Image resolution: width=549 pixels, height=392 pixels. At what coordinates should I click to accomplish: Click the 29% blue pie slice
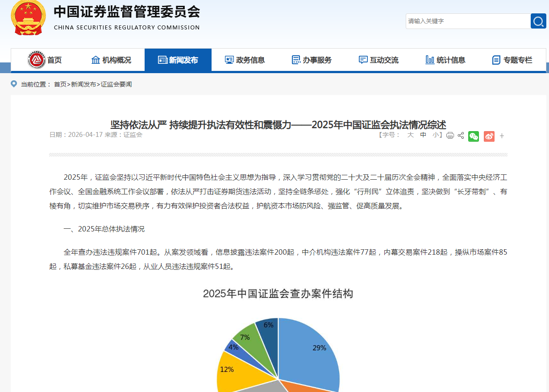312,352
